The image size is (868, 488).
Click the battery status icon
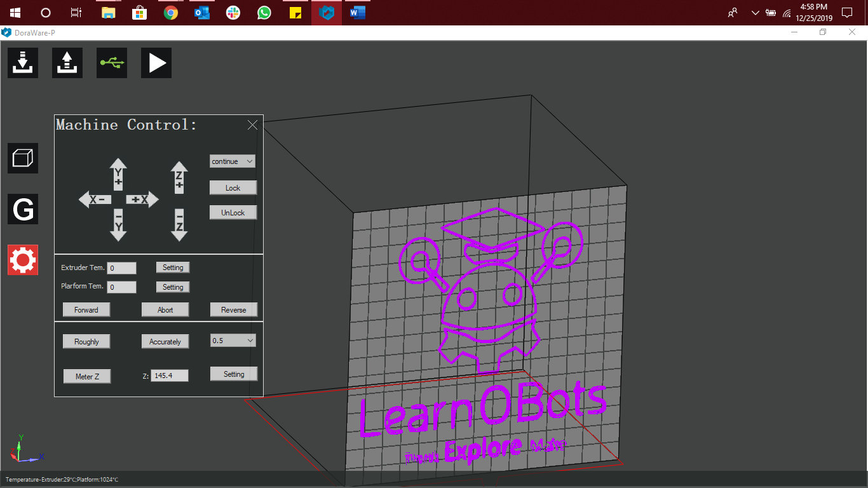pos(771,13)
